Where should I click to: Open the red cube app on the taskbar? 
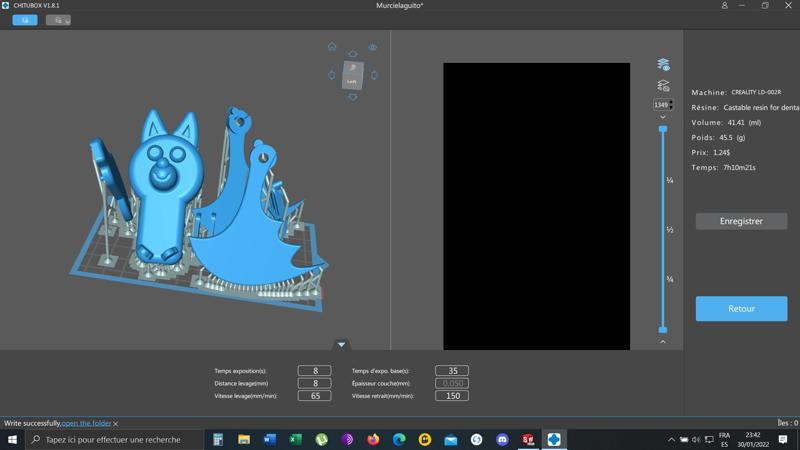[x=528, y=439]
